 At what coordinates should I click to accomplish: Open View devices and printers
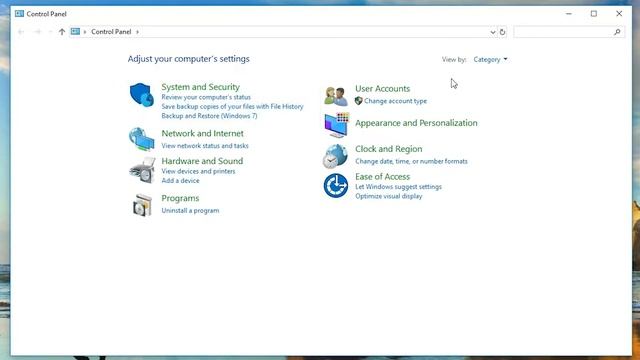point(198,171)
